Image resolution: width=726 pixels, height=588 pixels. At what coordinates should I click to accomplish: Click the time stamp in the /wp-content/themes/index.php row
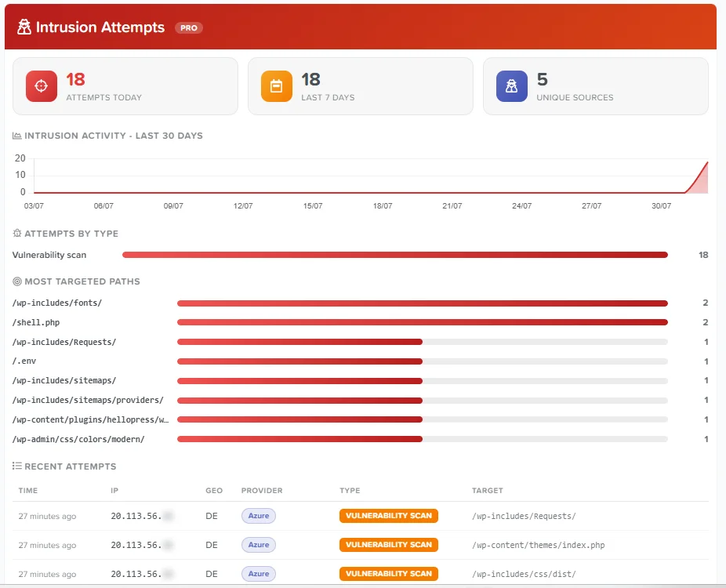click(x=47, y=546)
